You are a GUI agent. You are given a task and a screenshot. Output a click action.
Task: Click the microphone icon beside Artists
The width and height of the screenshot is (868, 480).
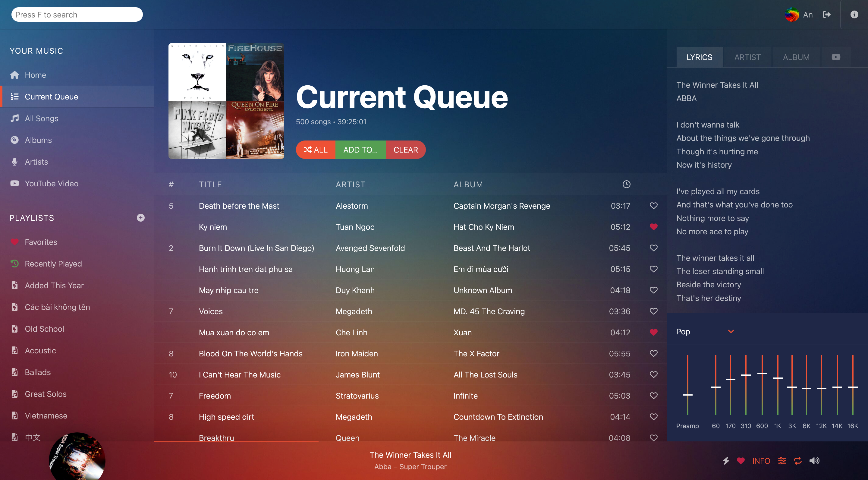tap(14, 162)
